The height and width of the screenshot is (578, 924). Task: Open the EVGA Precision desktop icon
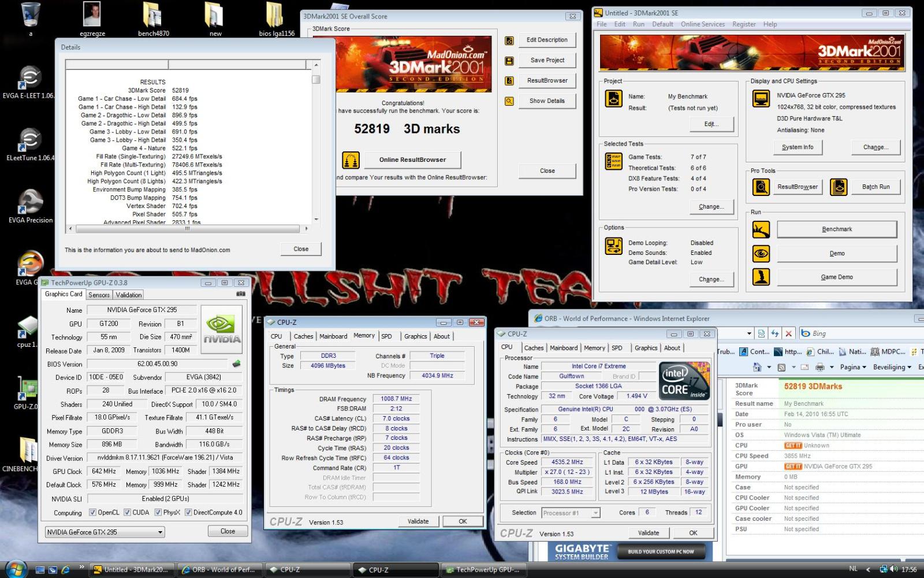coord(31,207)
